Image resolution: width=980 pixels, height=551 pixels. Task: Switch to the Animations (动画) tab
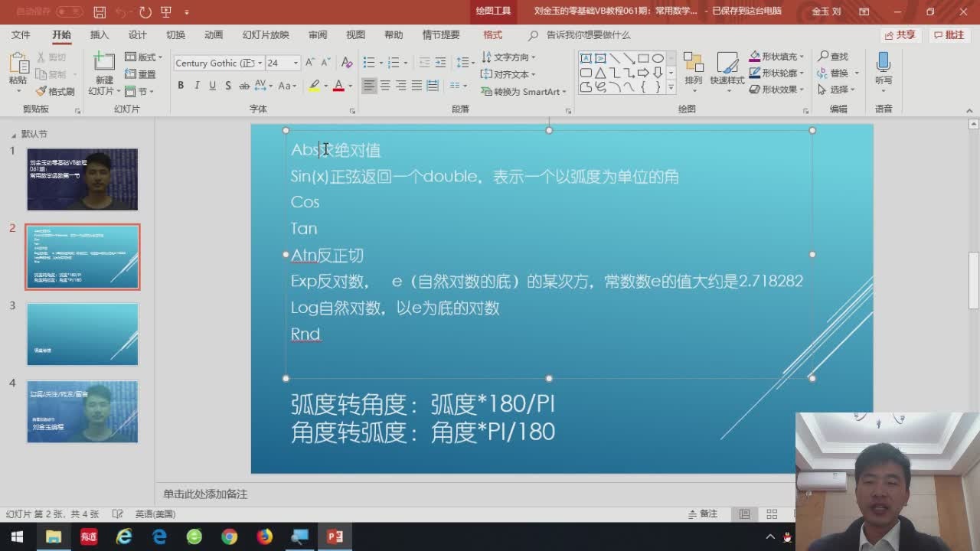[x=214, y=35]
